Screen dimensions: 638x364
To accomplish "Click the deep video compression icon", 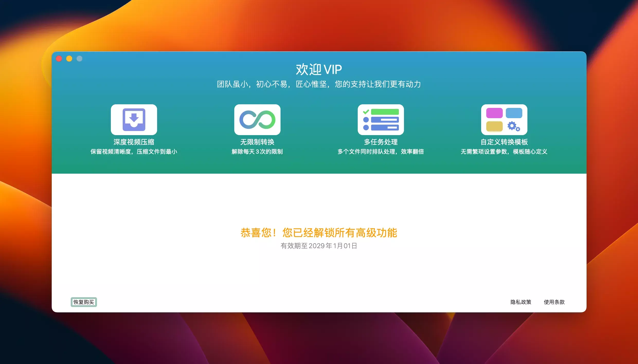I will [x=134, y=119].
